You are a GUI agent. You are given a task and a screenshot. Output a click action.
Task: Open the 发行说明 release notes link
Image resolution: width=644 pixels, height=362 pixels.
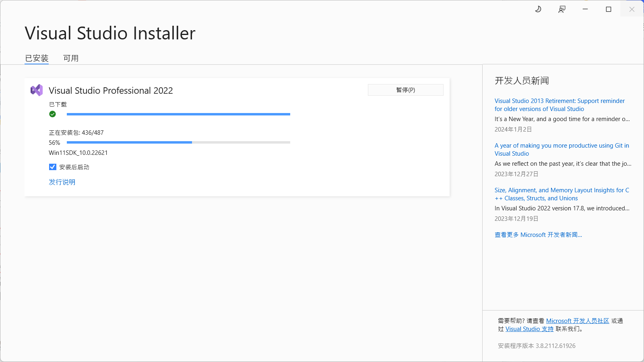62,182
